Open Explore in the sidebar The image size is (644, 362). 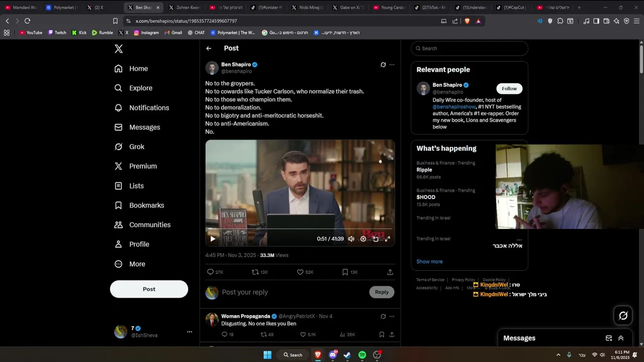click(x=133, y=88)
